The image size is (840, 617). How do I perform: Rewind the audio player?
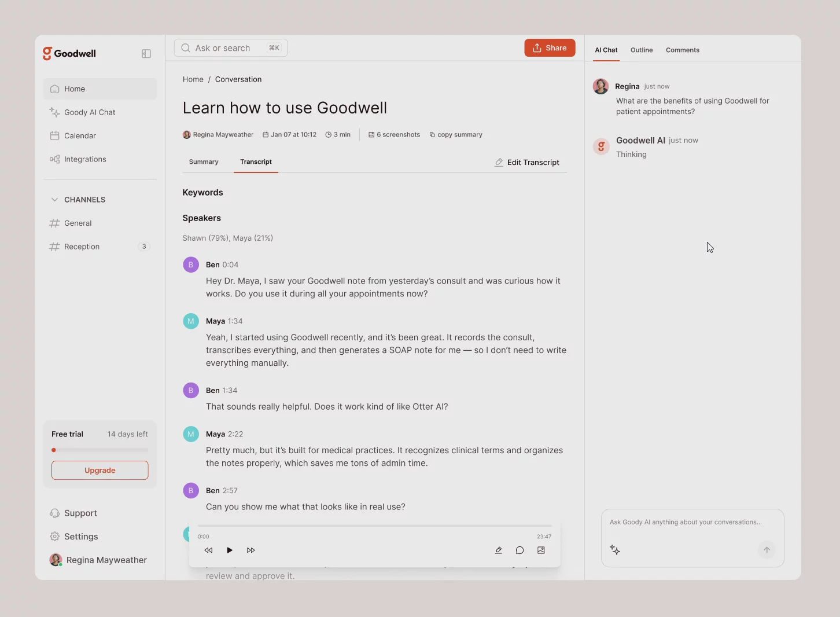208,550
